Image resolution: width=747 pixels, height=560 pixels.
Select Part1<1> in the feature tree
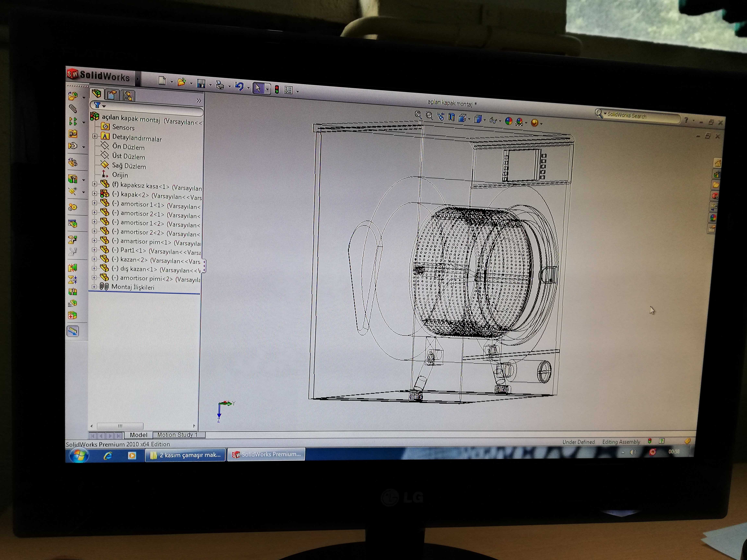click(133, 250)
